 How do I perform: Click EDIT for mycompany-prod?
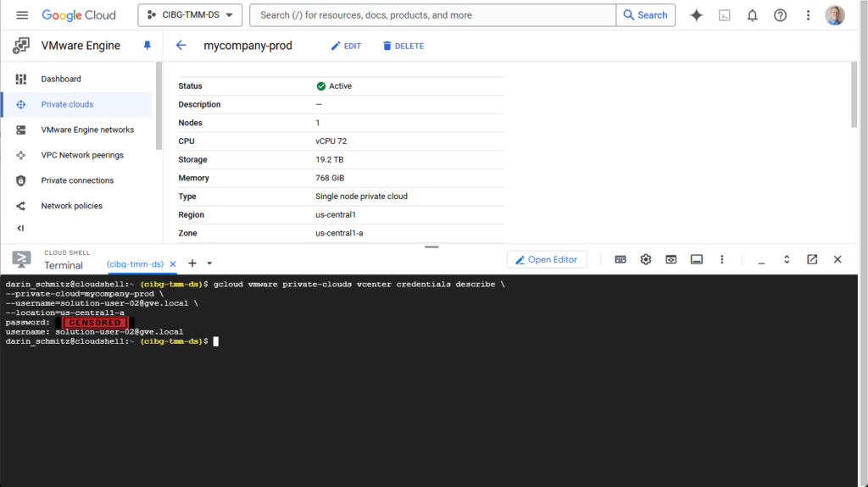point(346,46)
